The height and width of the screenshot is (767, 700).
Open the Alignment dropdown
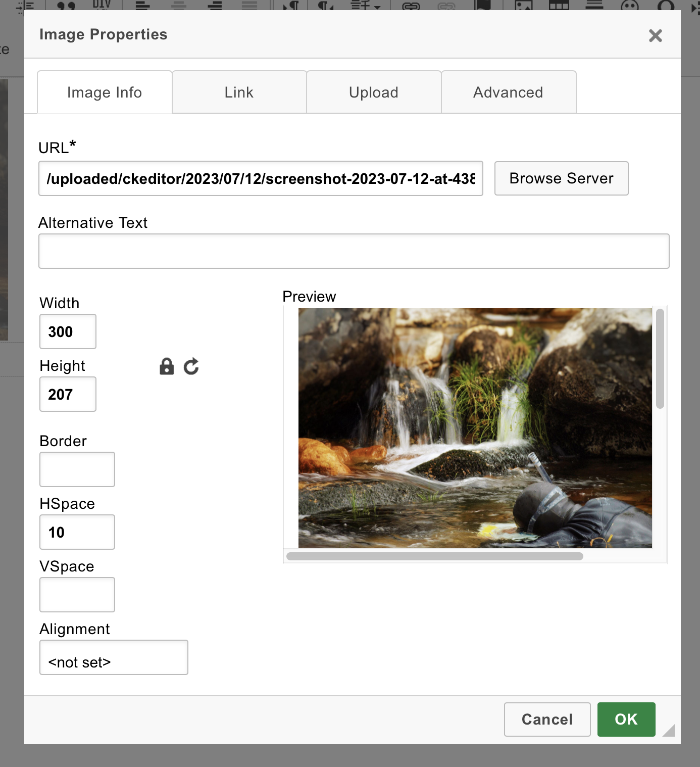point(114,657)
